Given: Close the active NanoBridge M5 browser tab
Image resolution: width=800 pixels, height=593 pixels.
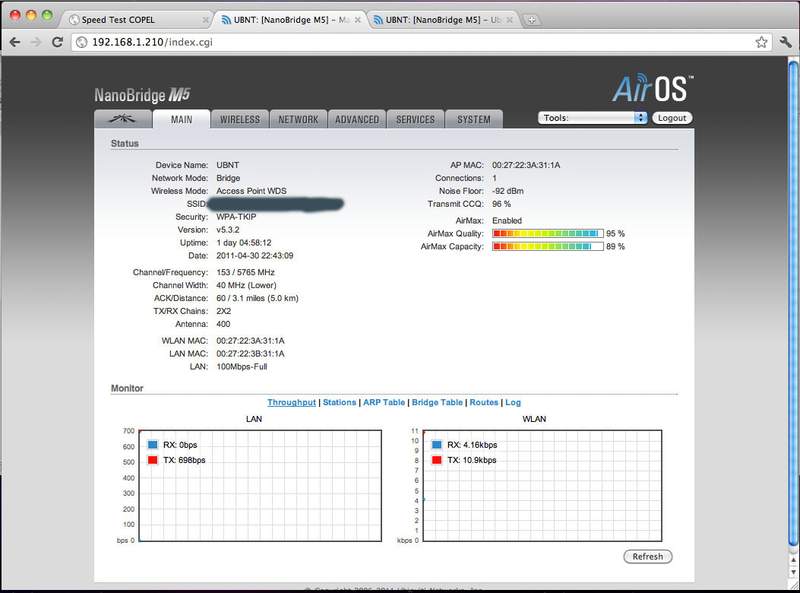Looking at the screenshot, I should coord(358,20).
